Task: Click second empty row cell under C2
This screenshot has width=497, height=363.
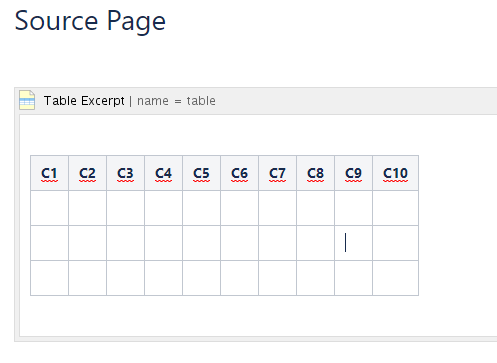Action: [87, 243]
